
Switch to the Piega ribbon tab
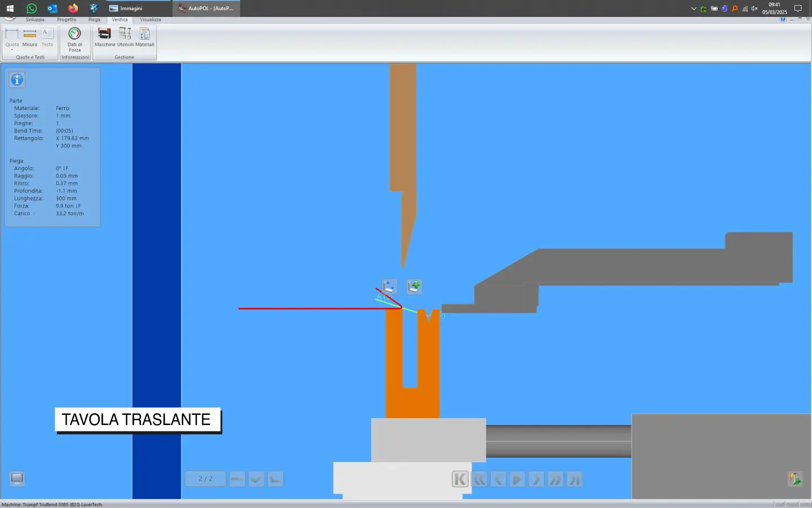point(94,20)
